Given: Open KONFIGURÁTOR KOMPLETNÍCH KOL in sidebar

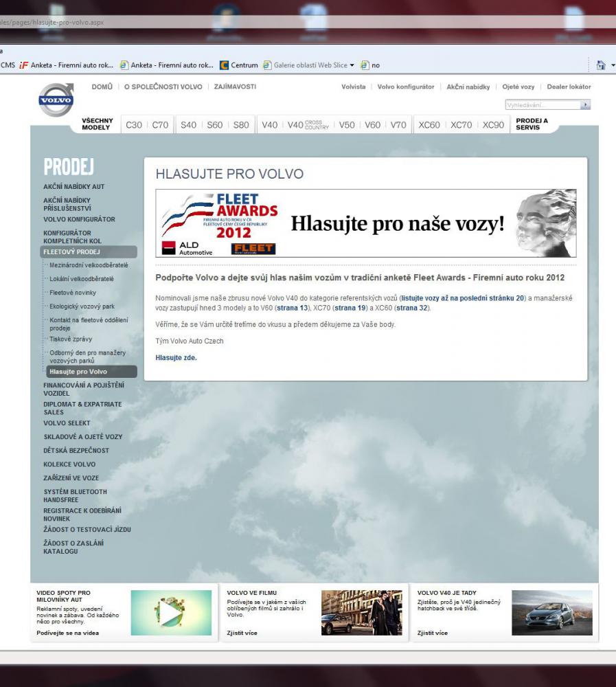Looking at the screenshot, I should pyautogui.click(x=72, y=237).
